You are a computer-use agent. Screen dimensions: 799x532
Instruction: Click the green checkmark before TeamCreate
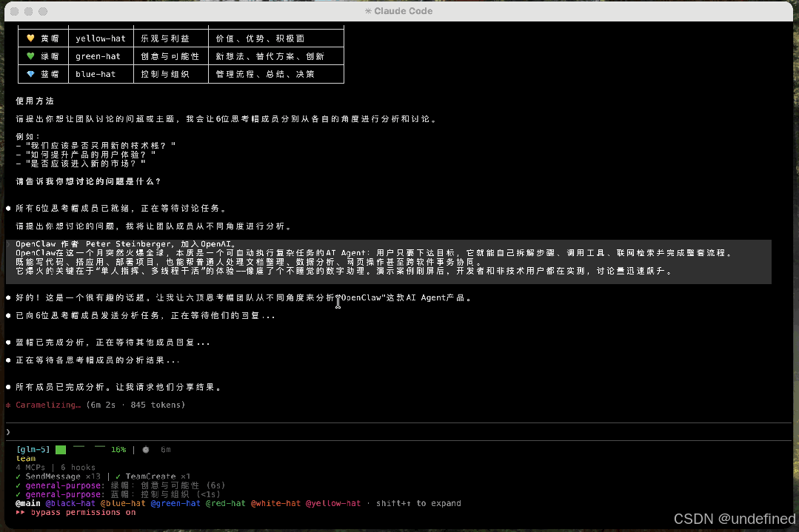tap(118, 477)
